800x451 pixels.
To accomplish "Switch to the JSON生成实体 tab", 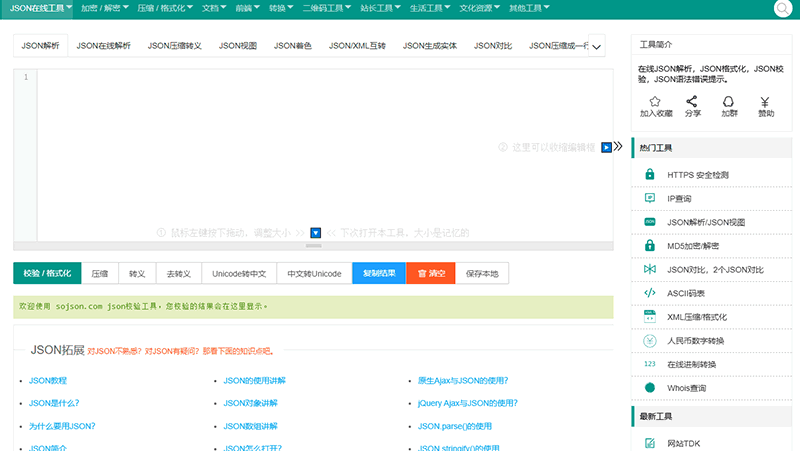I will pyautogui.click(x=430, y=46).
